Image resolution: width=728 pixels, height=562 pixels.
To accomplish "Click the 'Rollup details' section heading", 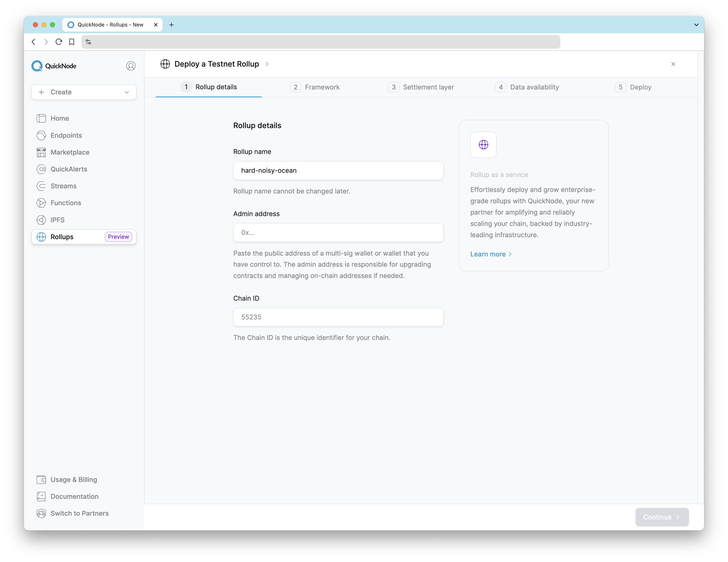I will (x=257, y=126).
